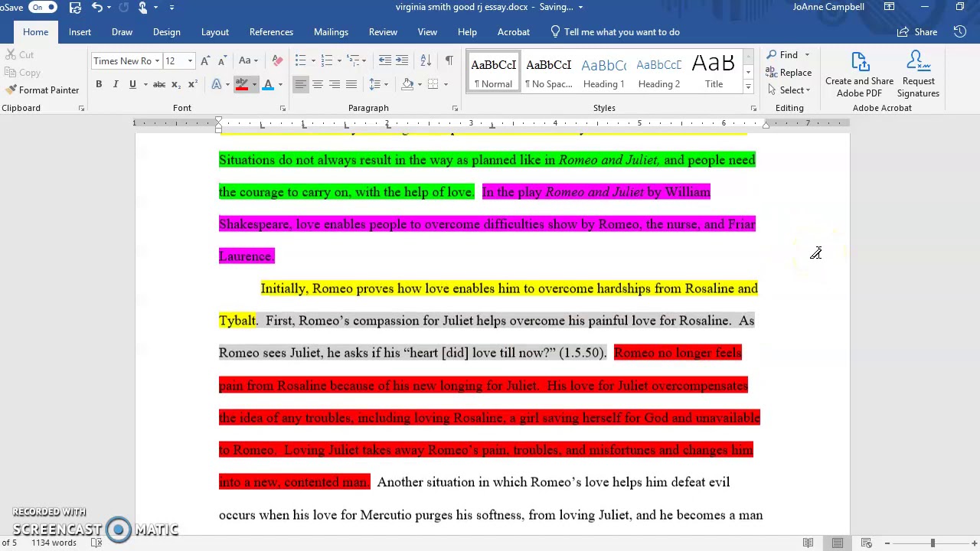This screenshot has width=980, height=551.
Task: Click the Undo arrow
Action: point(96,7)
